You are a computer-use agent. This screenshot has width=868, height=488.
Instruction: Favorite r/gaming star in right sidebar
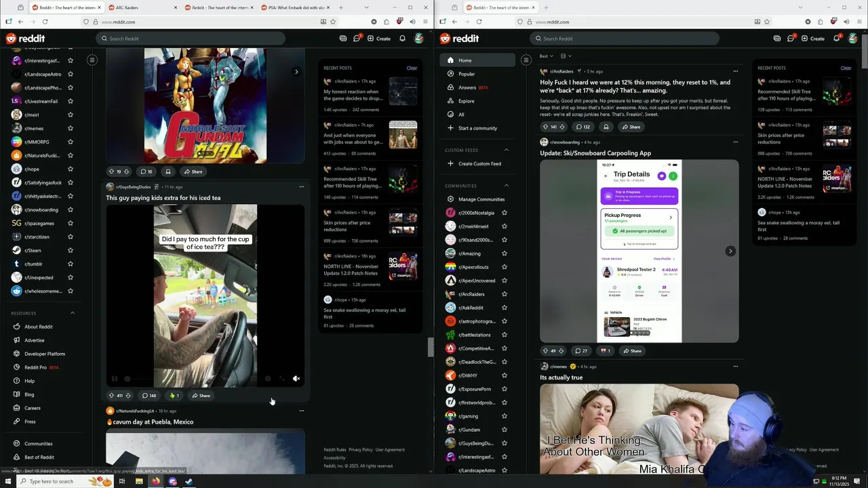(x=504, y=416)
